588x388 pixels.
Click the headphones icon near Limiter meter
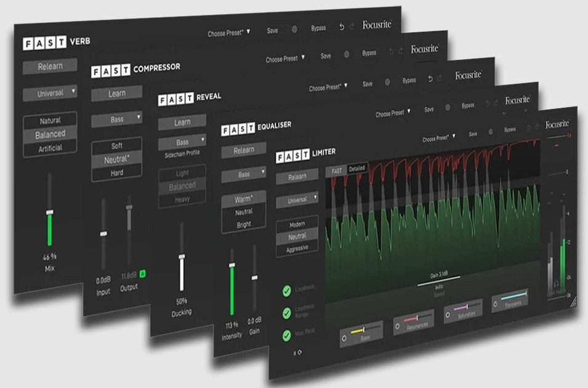(x=556, y=284)
